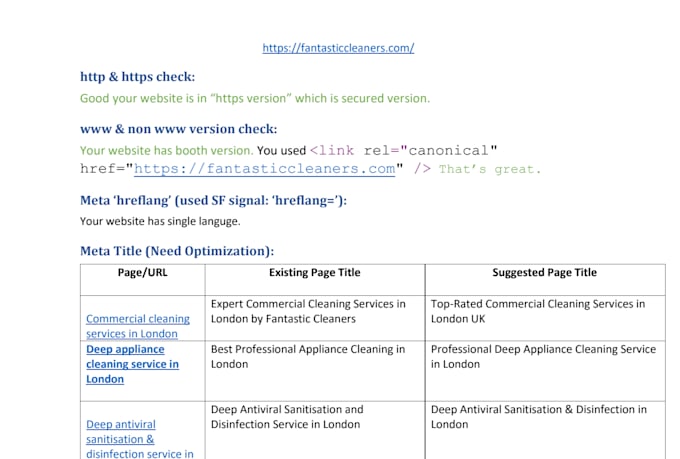Click the 'Page/URL' column header
Image resolution: width=680 pixels, height=459 pixels.
pos(143,272)
